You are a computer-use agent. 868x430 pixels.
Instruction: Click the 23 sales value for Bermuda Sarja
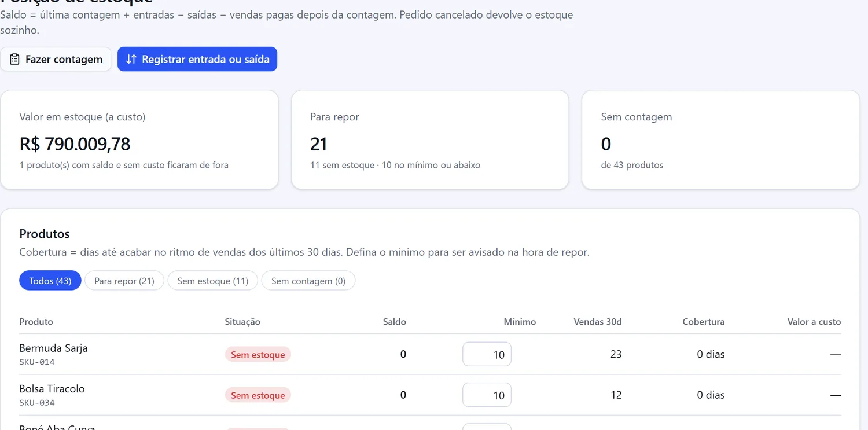(616, 354)
